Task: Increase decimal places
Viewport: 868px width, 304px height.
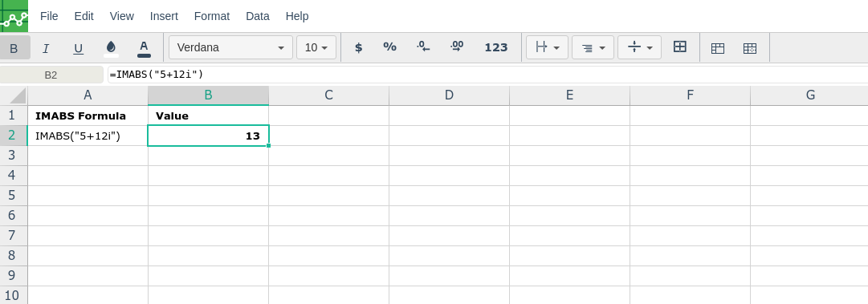Action: point(457,47)
